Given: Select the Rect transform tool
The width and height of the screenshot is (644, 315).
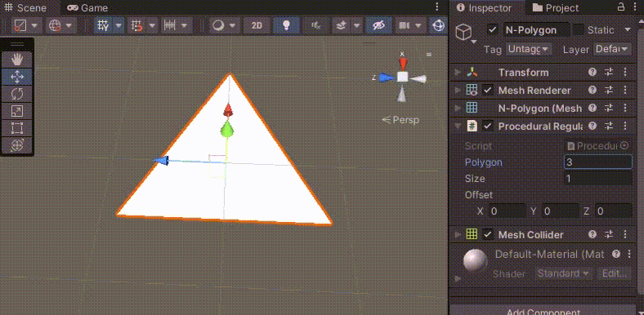Looking at the screenshot, I should 17,128.
